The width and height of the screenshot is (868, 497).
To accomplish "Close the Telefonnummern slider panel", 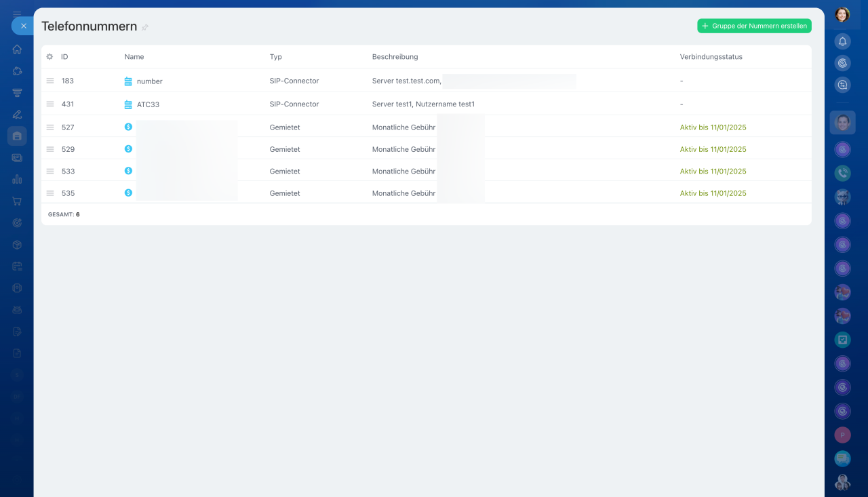I will (23, 26).
